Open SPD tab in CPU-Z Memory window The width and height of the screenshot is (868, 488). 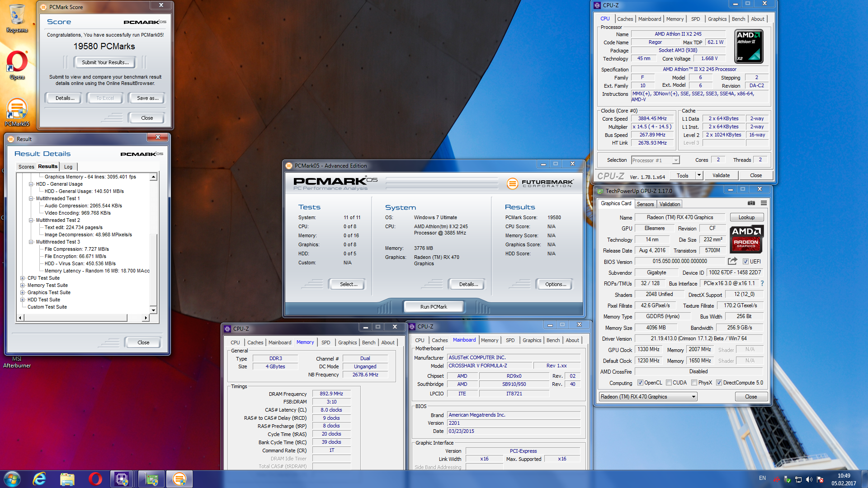[x=325, y=343]
